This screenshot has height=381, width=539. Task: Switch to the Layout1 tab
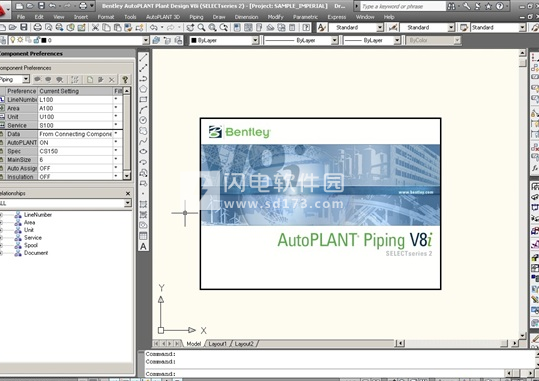pyautogui.click(x=217, y=344)
